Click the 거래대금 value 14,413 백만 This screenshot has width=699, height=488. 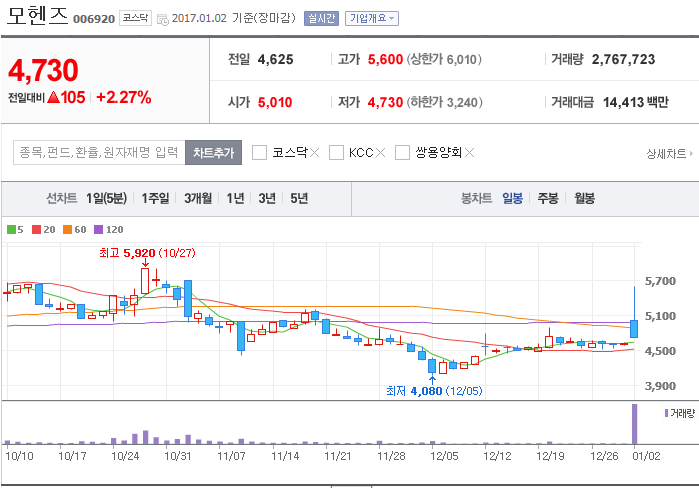[x=636, y=103]
